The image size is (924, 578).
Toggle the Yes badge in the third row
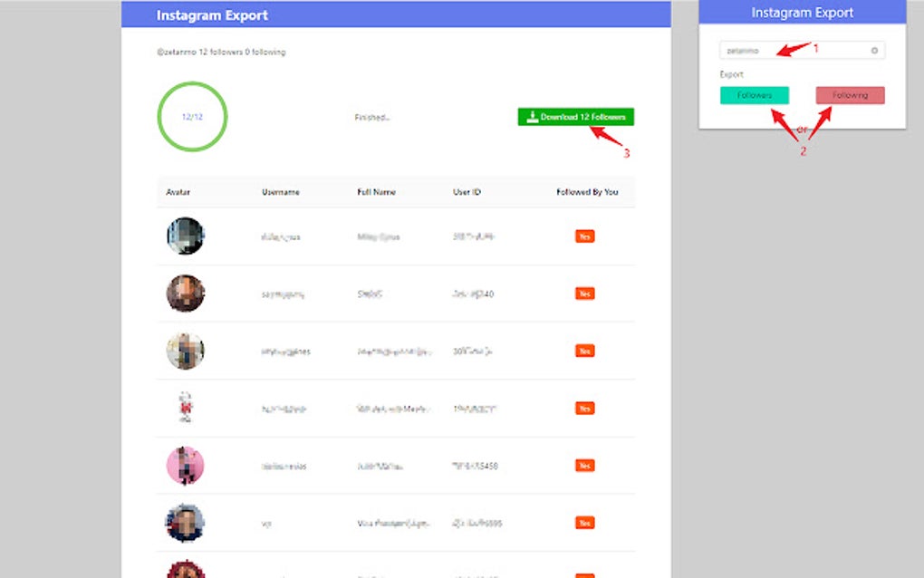(x=584, y=351)
